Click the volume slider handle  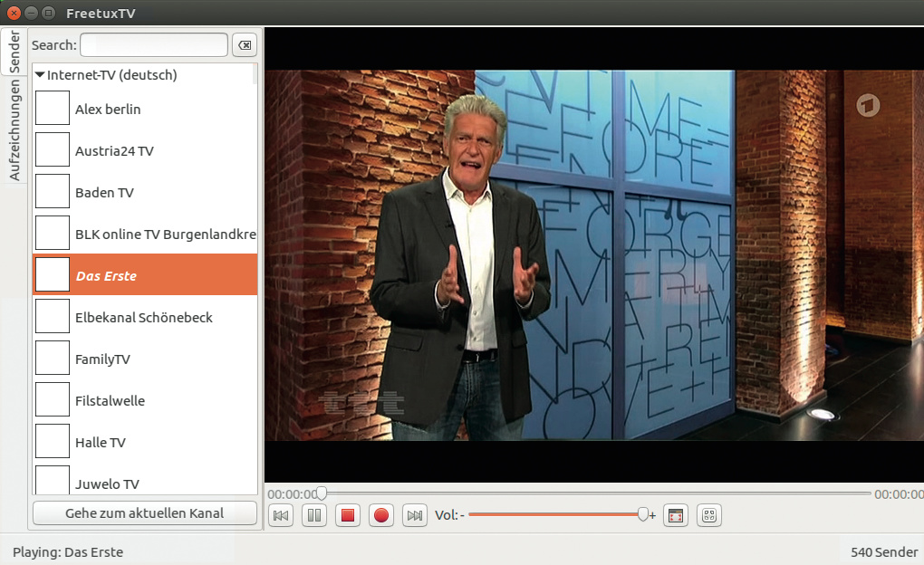coord(643,514)
